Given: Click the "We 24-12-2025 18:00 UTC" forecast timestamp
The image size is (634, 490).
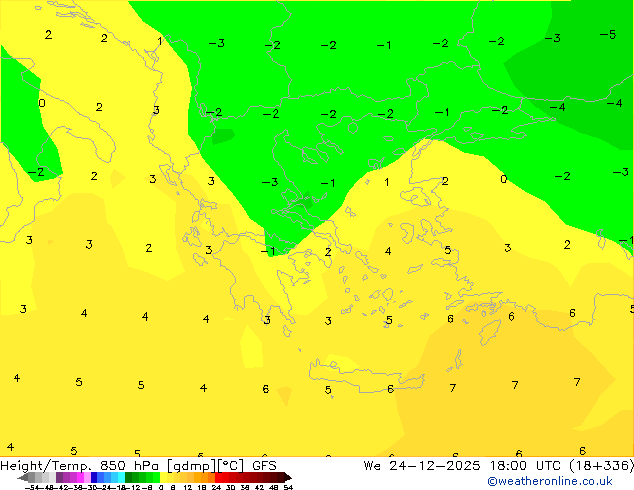Looking at the screenshot, I should [x=464, y=466].
